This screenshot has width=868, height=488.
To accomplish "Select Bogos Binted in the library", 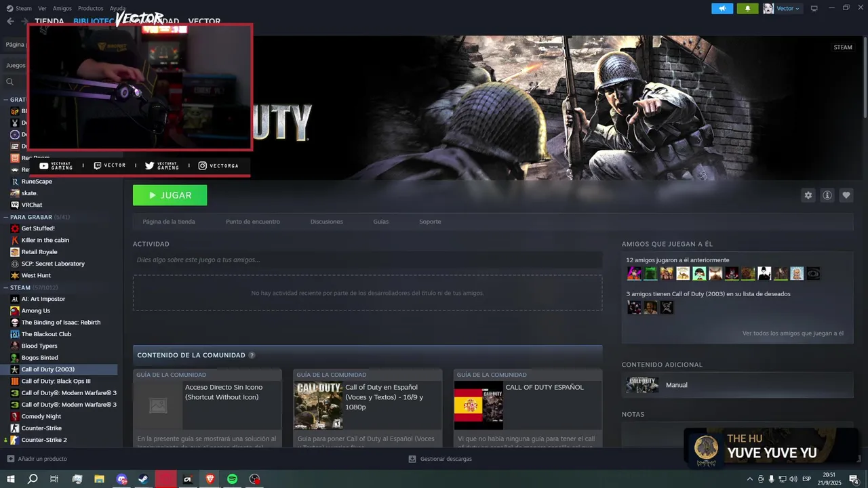I will pyautogui.click(x=39, y=358).
